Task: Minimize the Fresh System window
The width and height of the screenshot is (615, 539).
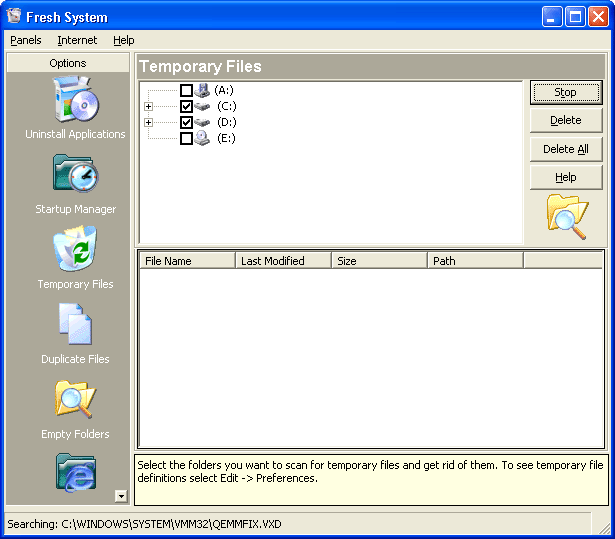Action: 552,17
